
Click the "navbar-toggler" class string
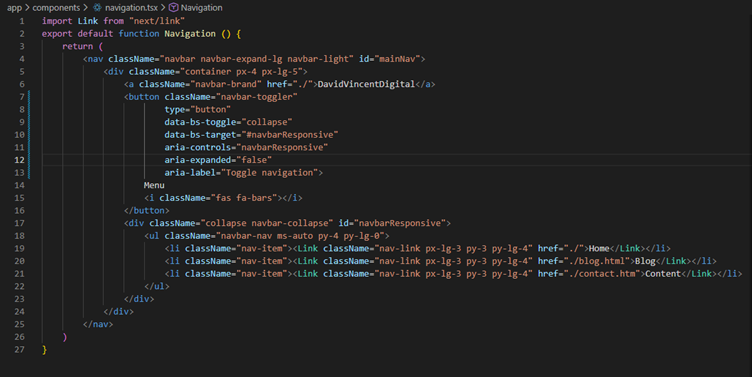[x=257, y=97]
